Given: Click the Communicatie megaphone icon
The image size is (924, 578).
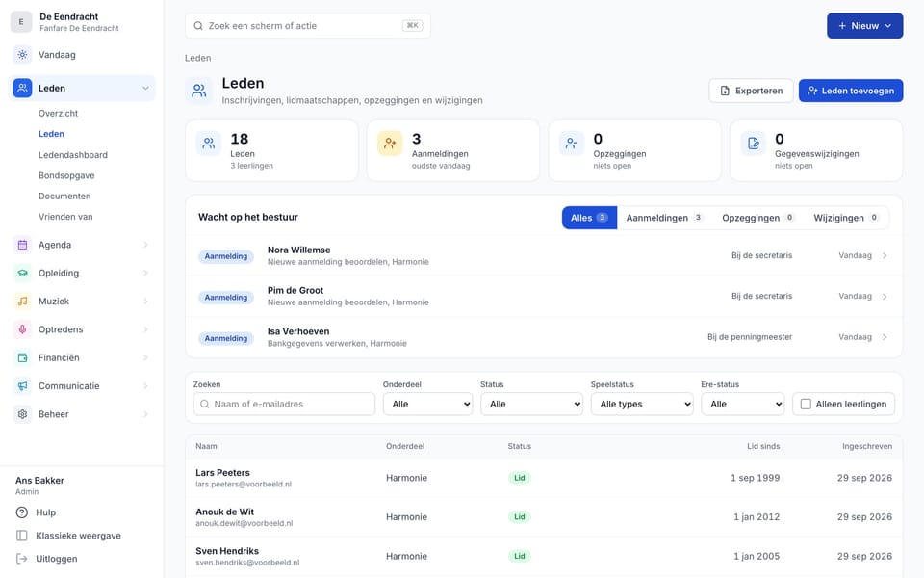Looking at the screenshot, I should coord(22,386).
